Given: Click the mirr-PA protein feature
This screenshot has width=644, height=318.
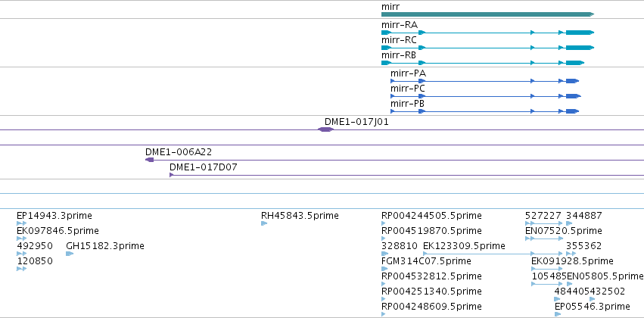Looking at the screenshot, I should pyautogui.click(x=484, y=81).
